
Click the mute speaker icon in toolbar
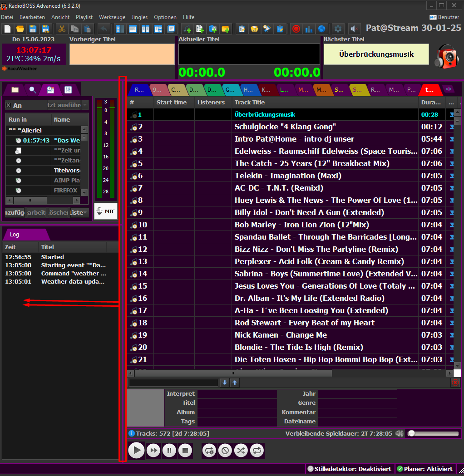pyautogui.click(x=354, y=29)
